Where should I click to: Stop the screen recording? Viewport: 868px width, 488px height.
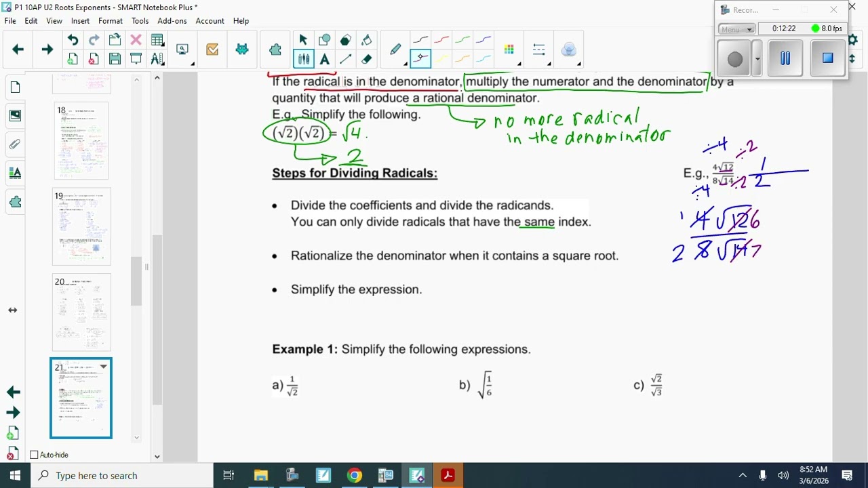(x=827, y=59)
